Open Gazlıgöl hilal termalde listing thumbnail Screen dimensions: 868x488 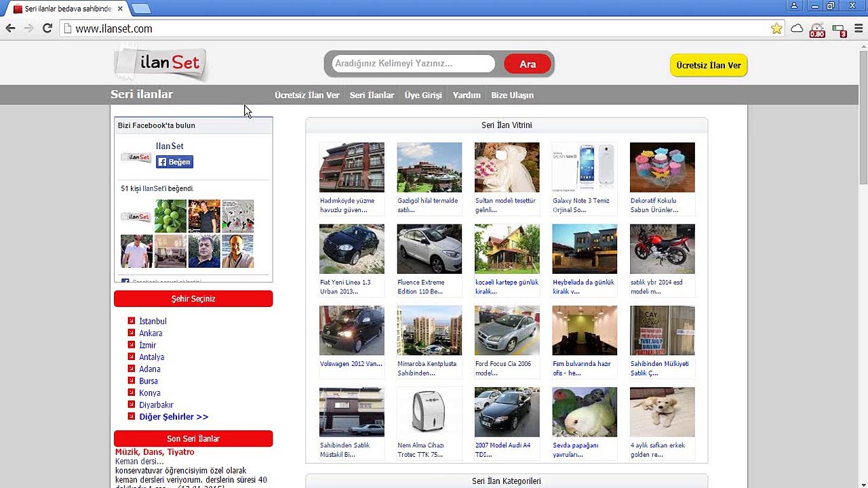429,167
